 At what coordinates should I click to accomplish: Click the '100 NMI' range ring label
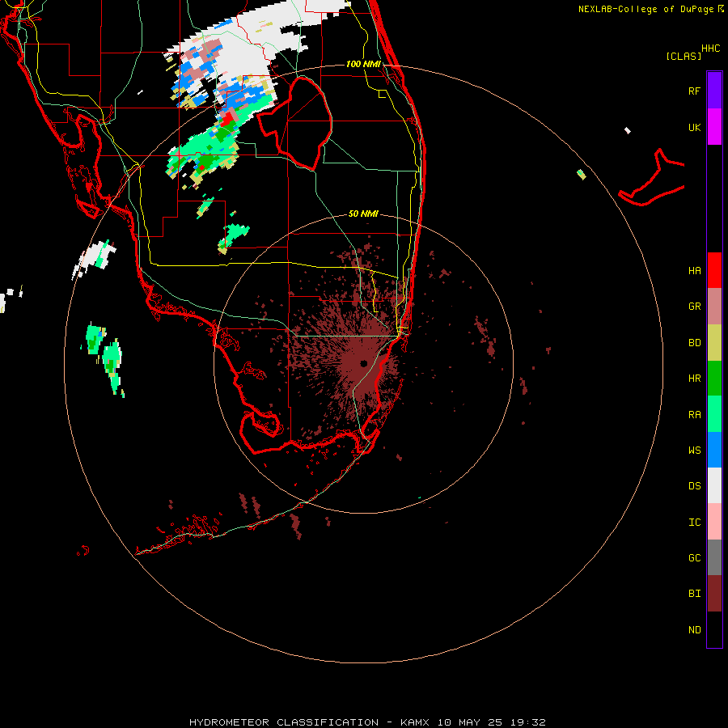[x=363, y=64]
